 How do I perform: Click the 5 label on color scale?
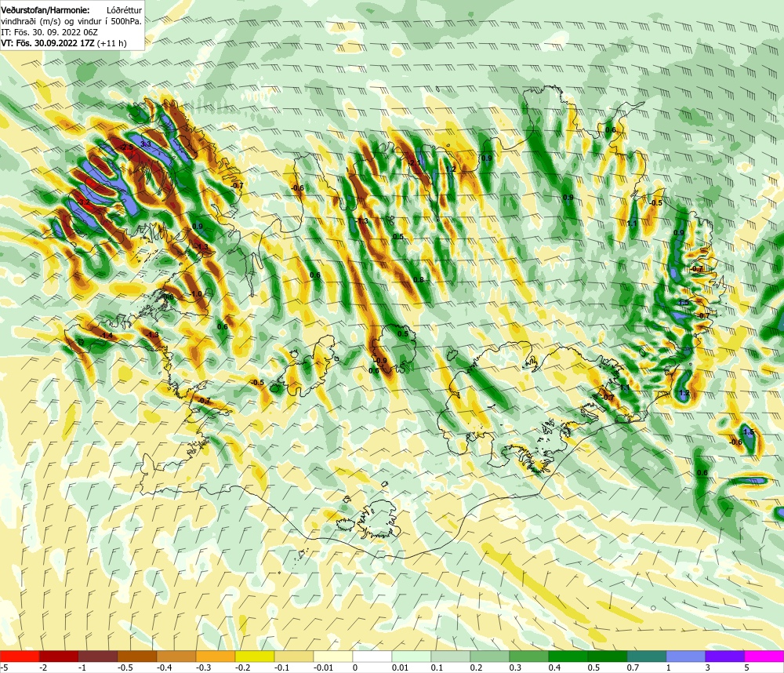tap(747, 668)
